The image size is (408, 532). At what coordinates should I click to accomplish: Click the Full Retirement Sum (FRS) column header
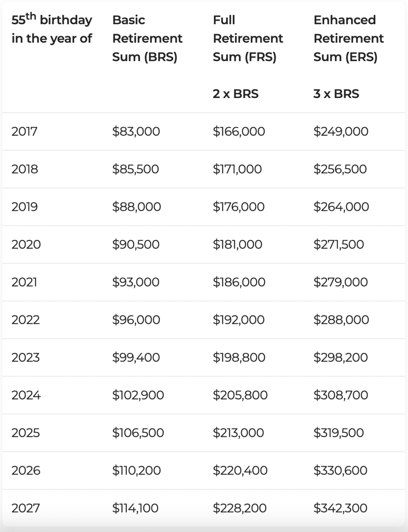pos(248,38)
